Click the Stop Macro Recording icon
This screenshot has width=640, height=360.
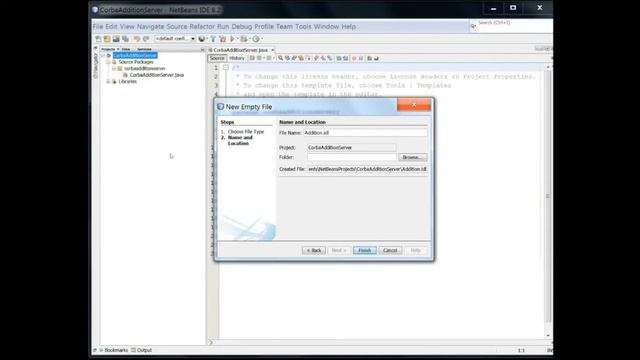(x=361, y=58)
